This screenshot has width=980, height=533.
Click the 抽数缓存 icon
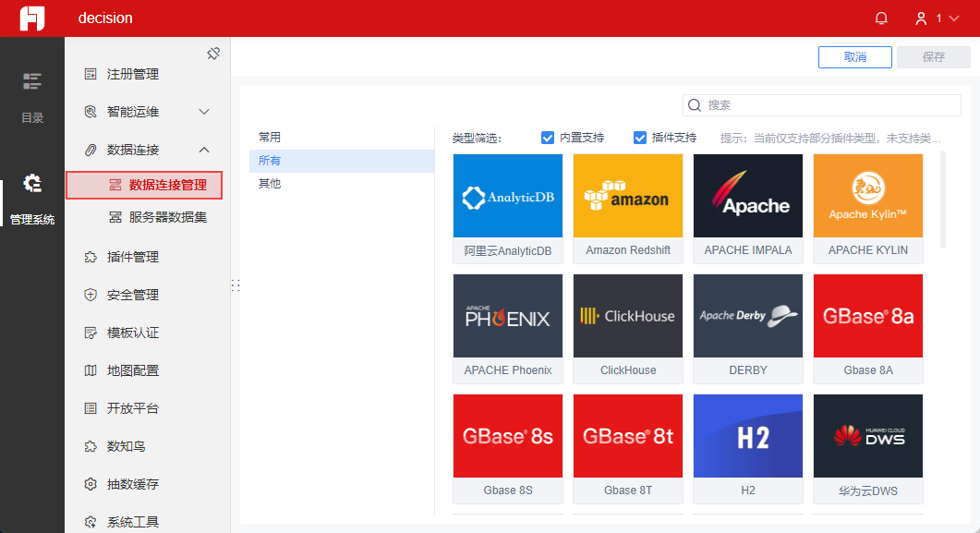click(91, 484)
